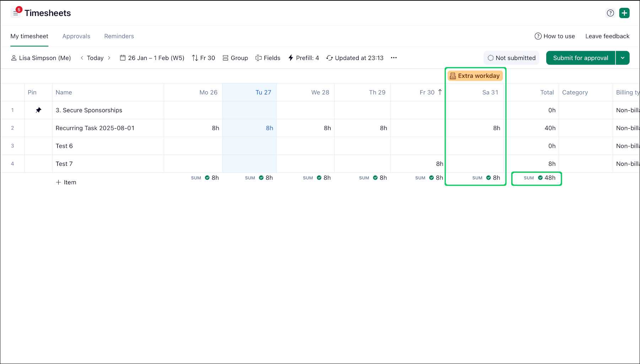The height and width of the screenshot is (364, 640).
Task: Open the Lisa Simpson (Me) user selector
Action: pyautogui.click(x=41, y=58)
